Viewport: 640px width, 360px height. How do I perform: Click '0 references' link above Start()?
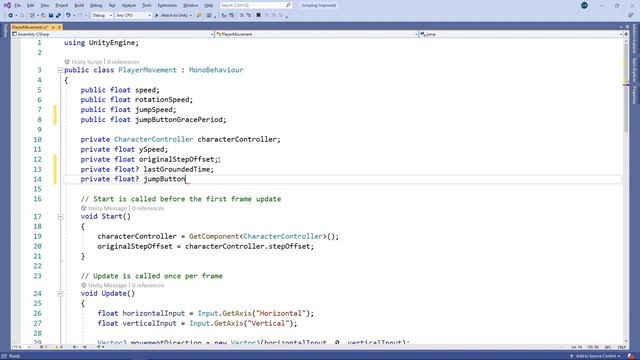tap(148, 209)
